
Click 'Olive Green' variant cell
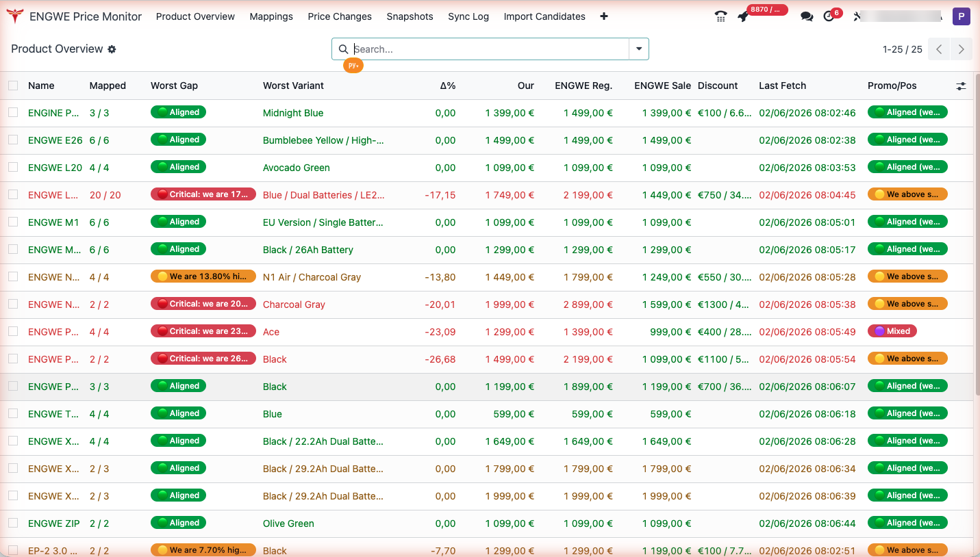pos(288,523)
